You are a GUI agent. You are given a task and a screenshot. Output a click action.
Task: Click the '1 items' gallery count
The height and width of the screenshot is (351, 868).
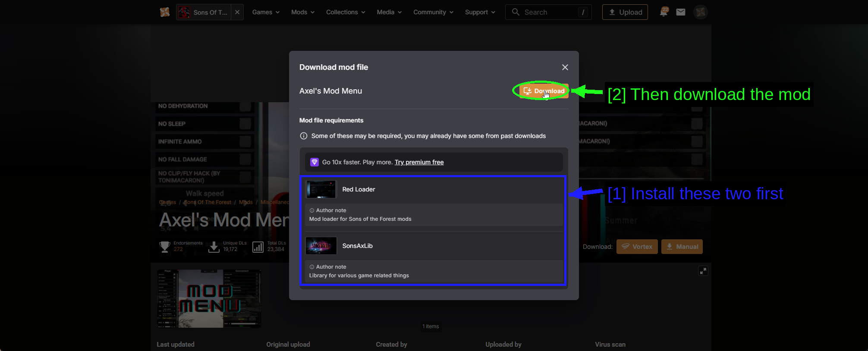click(431, 326)
